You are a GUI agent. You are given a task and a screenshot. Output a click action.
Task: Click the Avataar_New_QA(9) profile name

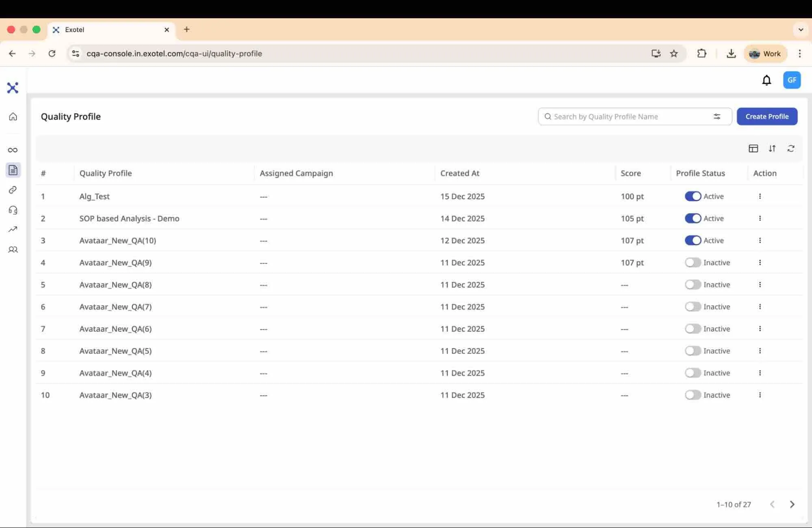click(115, 263)
